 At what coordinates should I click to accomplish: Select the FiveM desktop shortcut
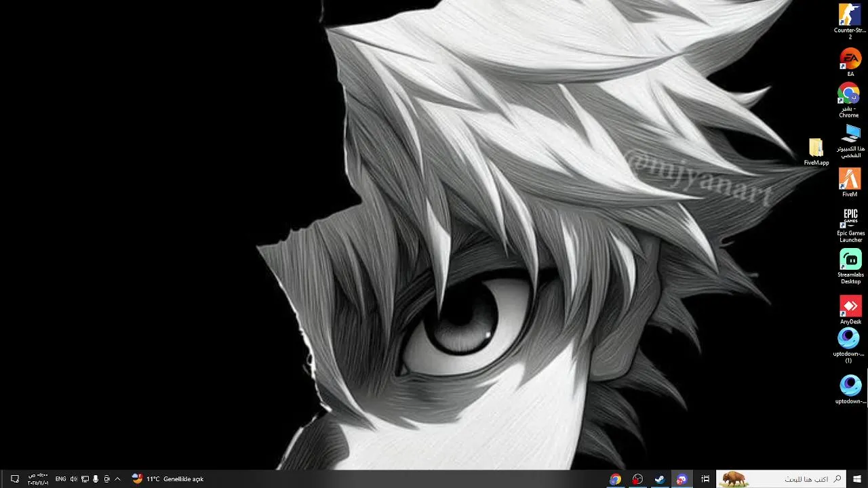(x=850, y=182)
